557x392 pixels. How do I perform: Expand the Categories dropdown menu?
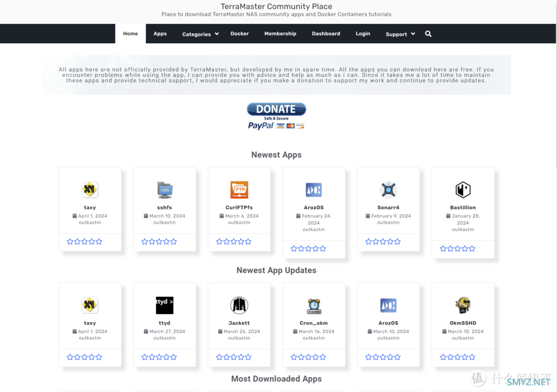(x=200, y=34)
